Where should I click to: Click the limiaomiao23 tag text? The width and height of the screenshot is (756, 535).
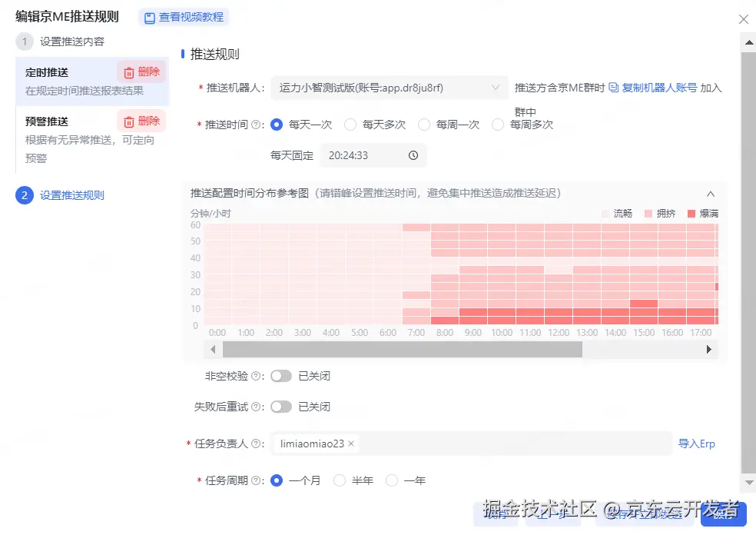point(312,444)
